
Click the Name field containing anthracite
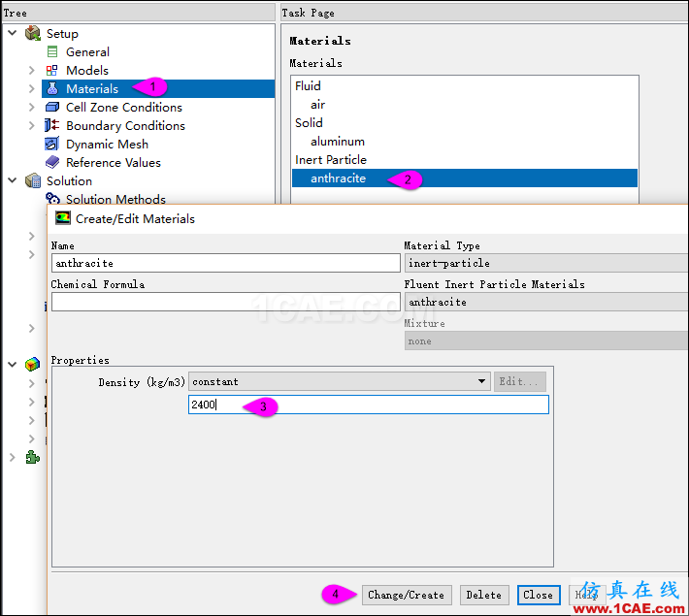coord(225,263)
